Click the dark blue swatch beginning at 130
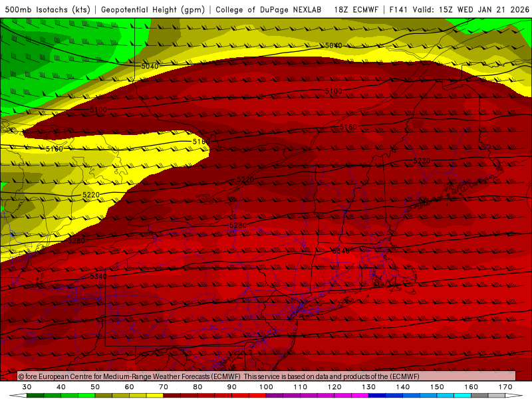Screen dimensions: 532x399 [377, 396]
